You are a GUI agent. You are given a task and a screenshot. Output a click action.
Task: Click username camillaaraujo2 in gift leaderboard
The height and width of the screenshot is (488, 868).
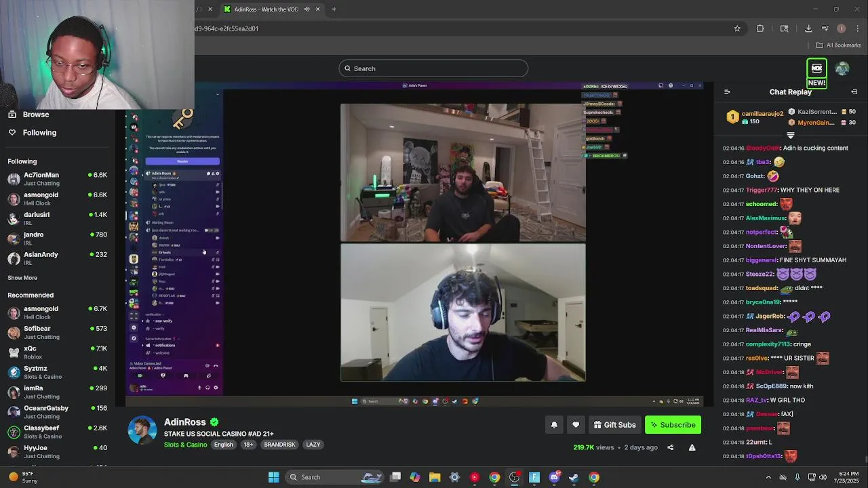[762, 113]
